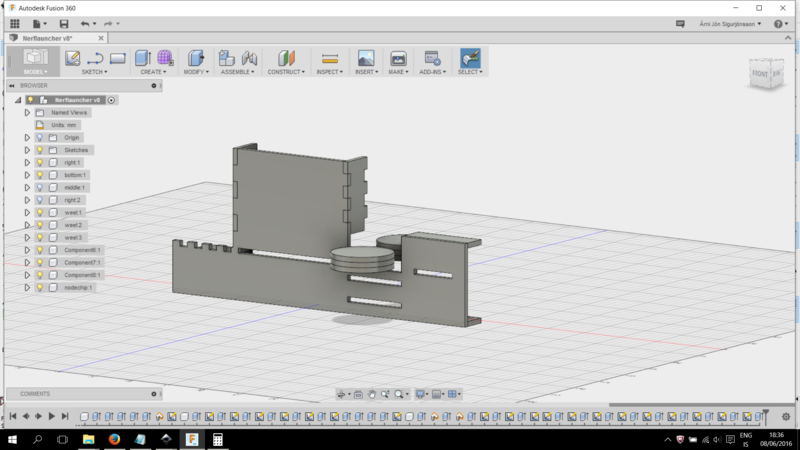Hide the bottom:1 component

[x=40, y=175]
